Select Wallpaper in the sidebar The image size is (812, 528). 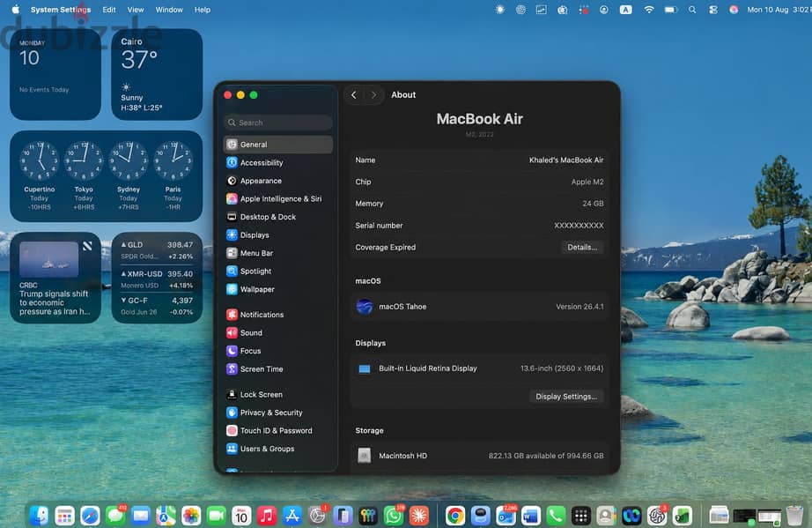tap(278, 290)
